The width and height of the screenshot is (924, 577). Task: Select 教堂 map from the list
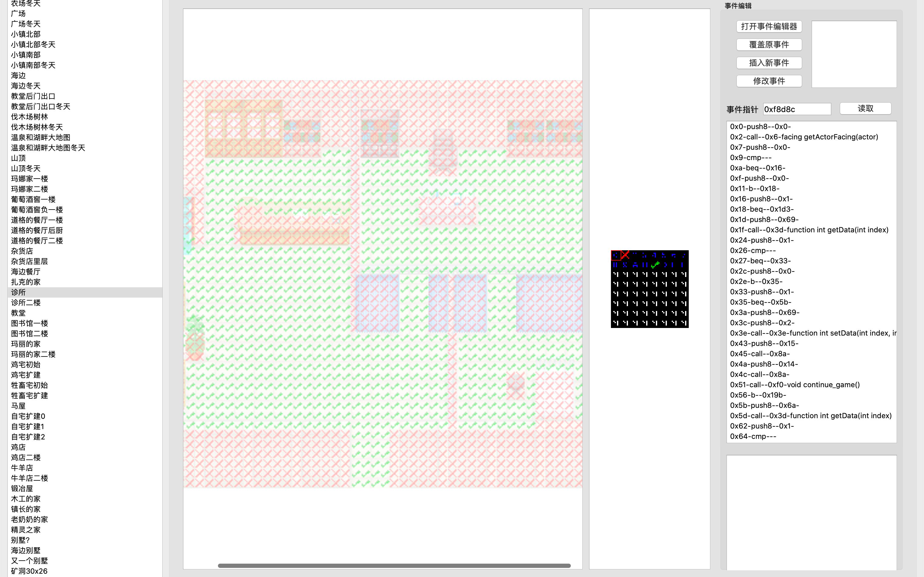[x=18, y=313]
